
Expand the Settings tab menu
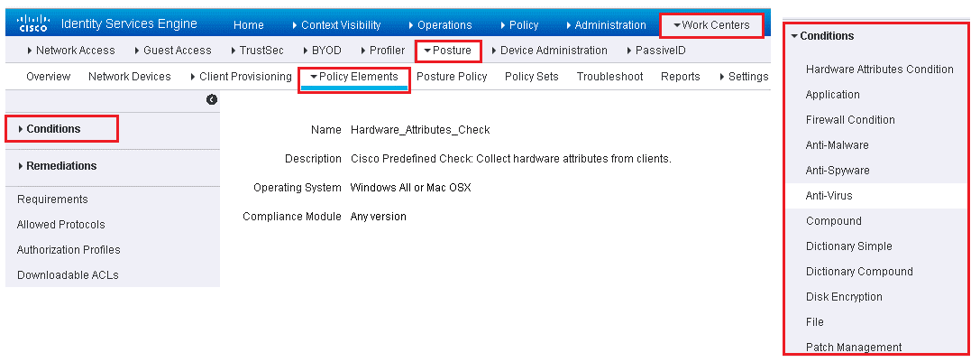point(743,77)
